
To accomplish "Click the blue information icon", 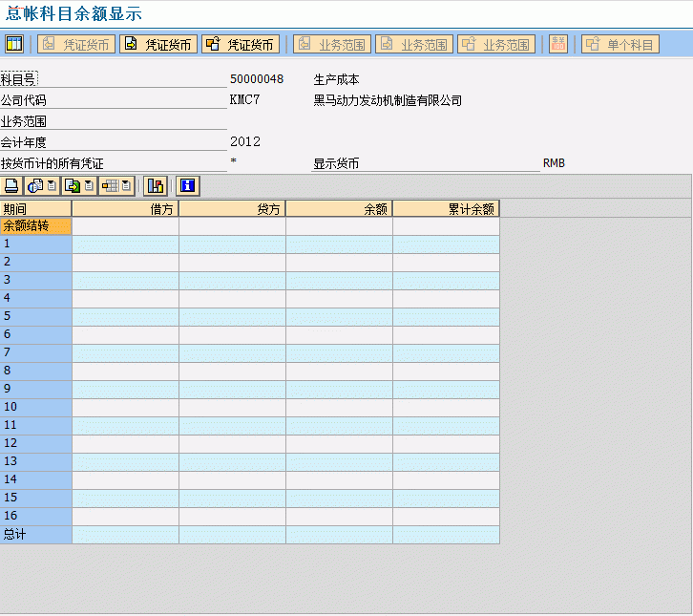I will tap(188, 185).
